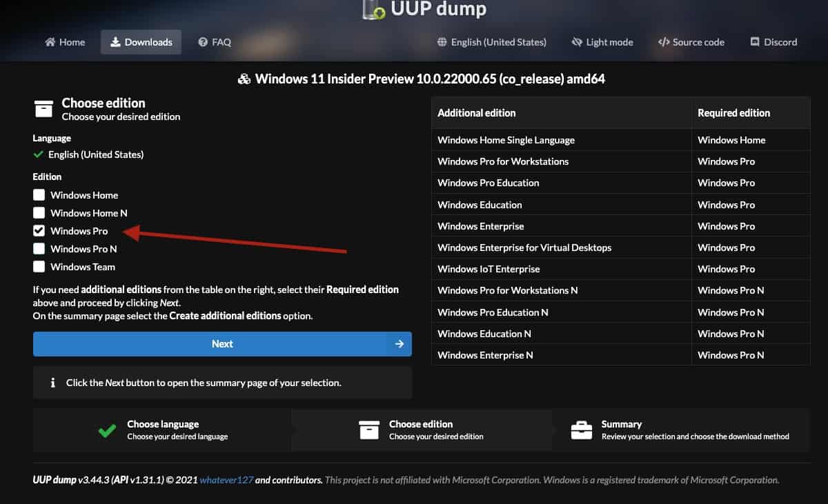828x504 pixels.
Task: Check the Windows Pro N checkbox
Action: click(39, 249)
